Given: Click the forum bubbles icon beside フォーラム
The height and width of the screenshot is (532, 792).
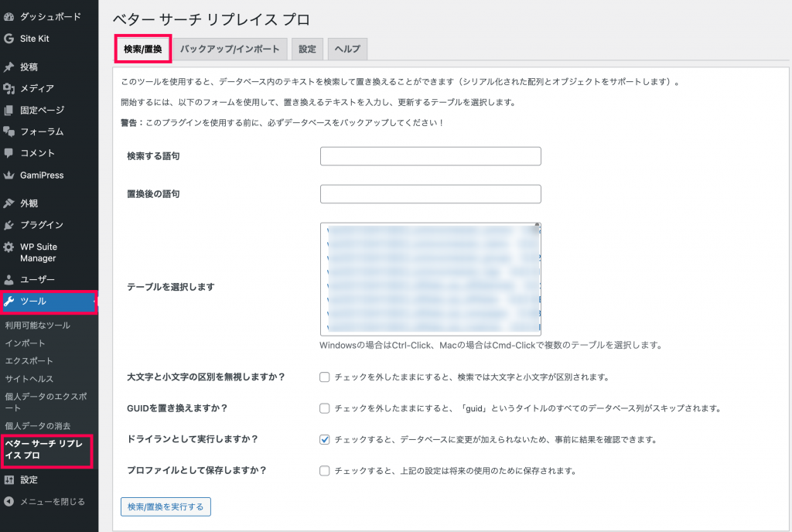Looking at the screenshot, I should [x=9, y=131].
